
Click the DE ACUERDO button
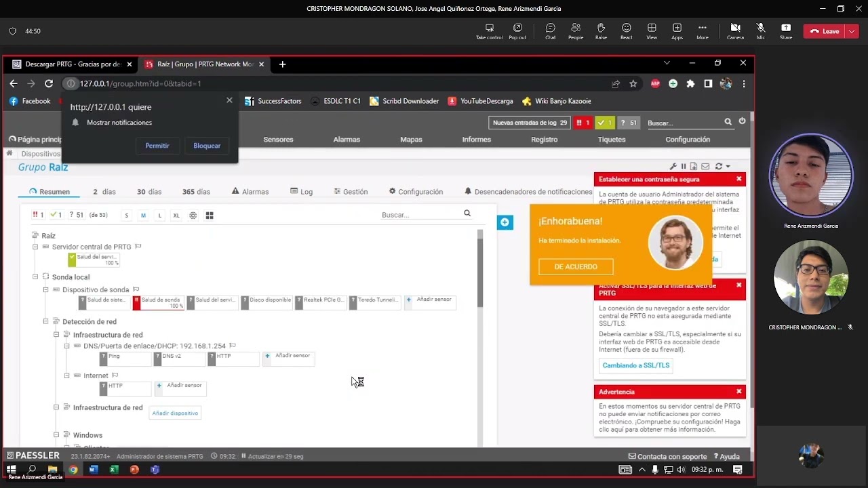576,266
